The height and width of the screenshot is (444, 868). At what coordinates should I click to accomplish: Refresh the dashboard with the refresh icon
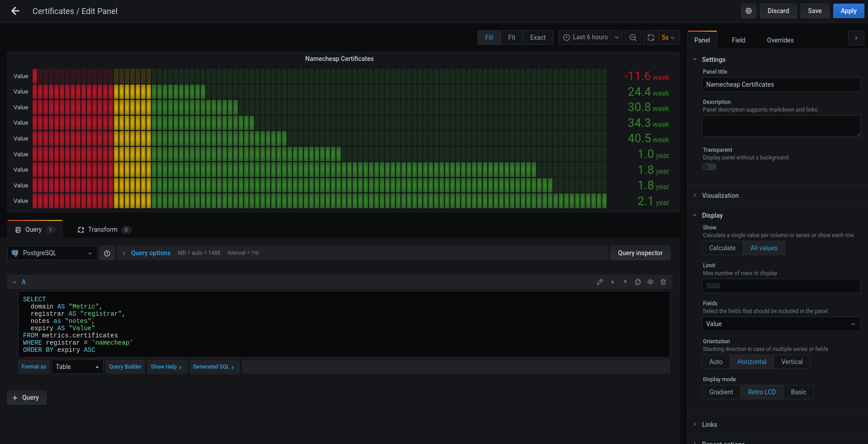click(x=651, y=37)
